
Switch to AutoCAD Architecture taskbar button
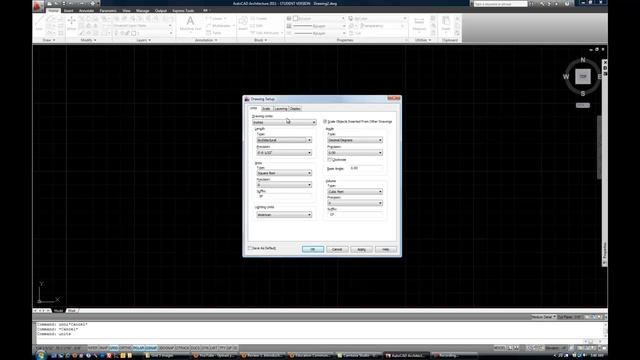(406, 356)
